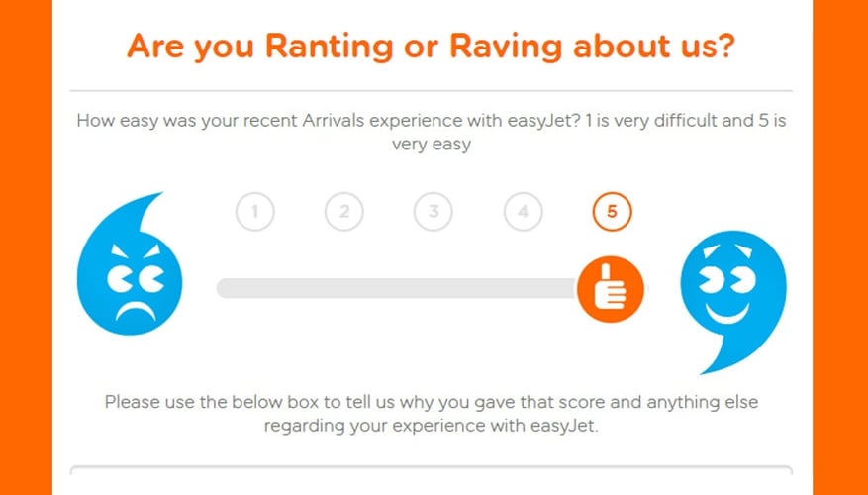Click the 'Please use the below box' instruction text
This screenshot has width=868, height=495.
432,414
